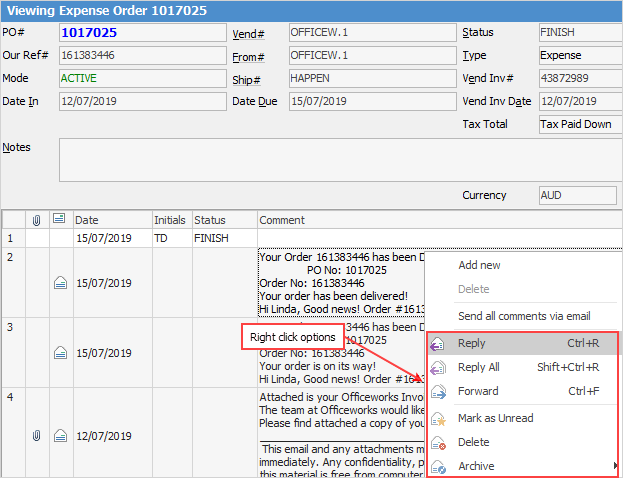Click the email column header icon
The width and height of the screenshot is (623, 478).
point(59,219)
